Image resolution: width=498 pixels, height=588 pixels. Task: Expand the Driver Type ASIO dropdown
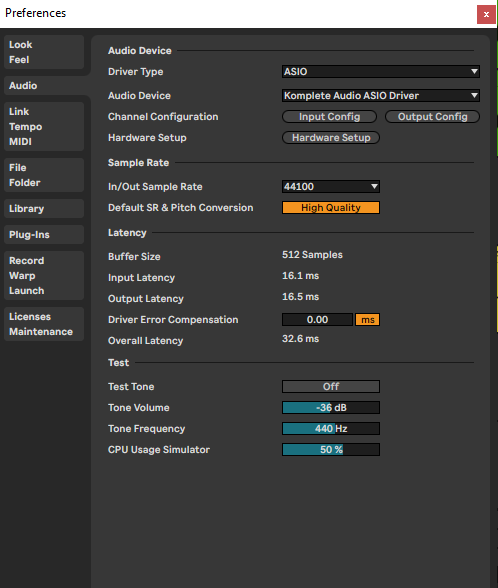tap(381, 72)
